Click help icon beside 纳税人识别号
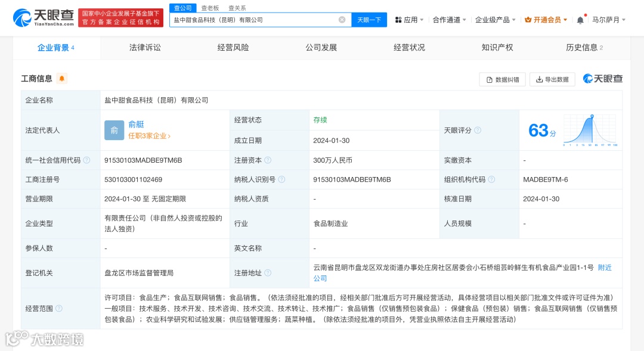This screenshot has height=351, width=644. coord(281,179)
